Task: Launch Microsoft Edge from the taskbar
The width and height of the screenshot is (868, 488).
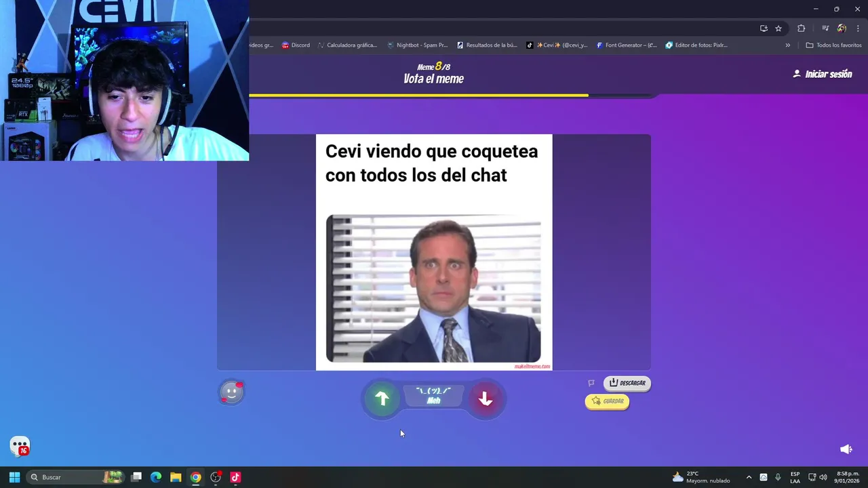Action: click(156, 477)
